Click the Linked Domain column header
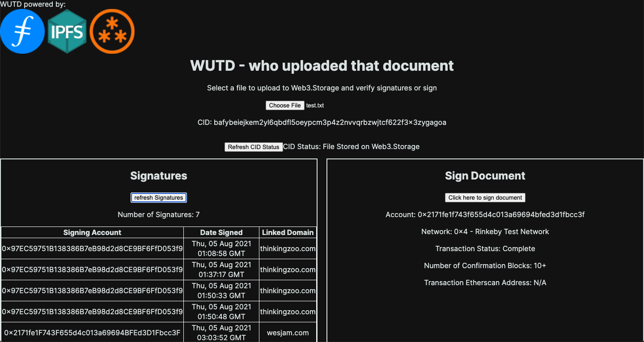 [x=288, y=232]
